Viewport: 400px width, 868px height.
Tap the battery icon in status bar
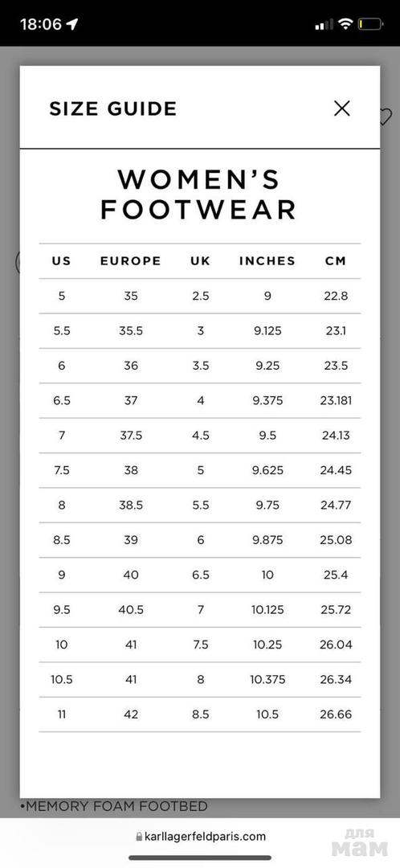[x=370, y=24]
